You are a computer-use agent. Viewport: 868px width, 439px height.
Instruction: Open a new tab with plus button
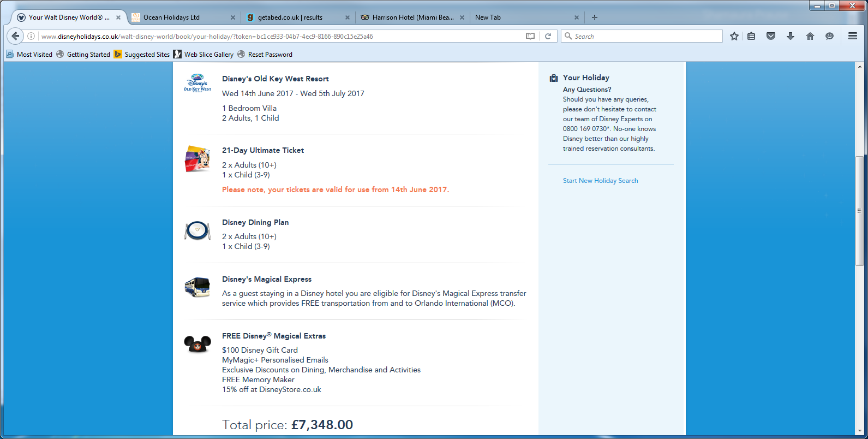[x=595, y=17]
